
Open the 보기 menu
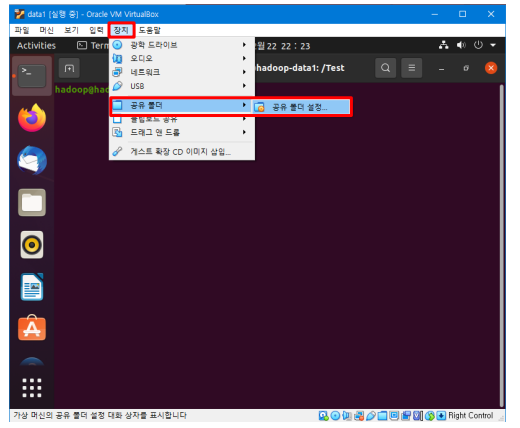pyautogui.click(x=71, y=30)
